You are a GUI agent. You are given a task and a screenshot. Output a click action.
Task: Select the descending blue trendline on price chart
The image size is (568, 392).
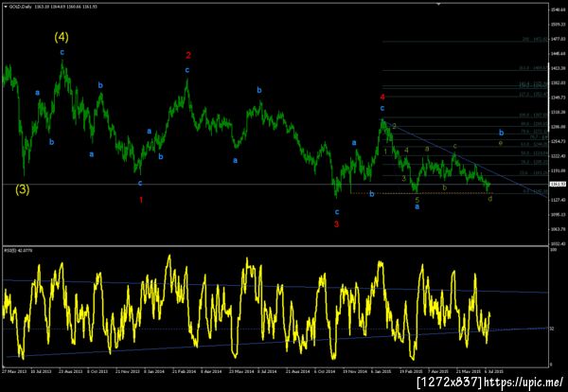466,158
